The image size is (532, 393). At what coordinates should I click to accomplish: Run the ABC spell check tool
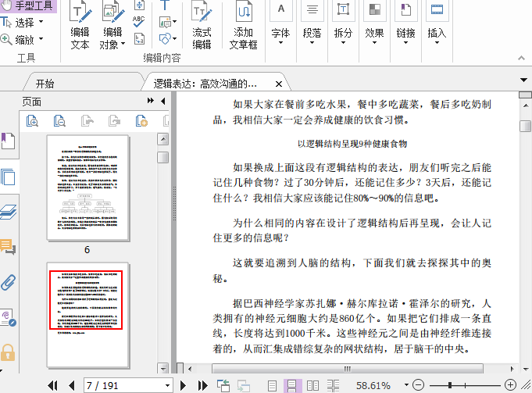pyautogui.click(x=139, y=22)
